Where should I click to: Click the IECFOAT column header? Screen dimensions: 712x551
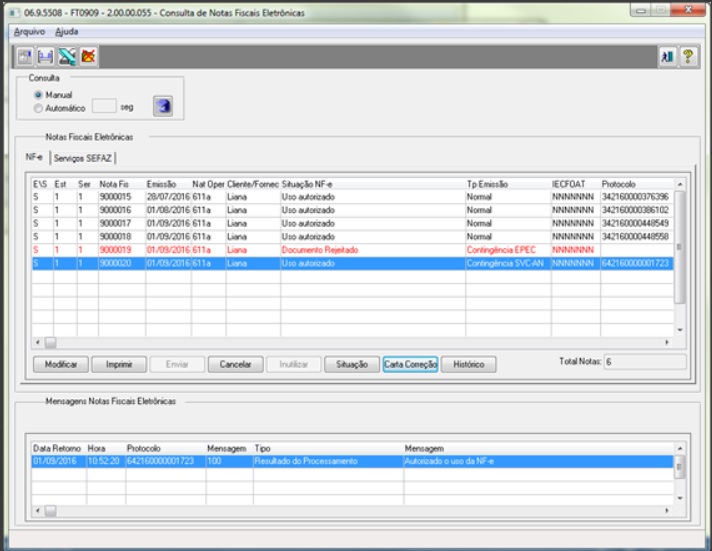tap(576, 184)
